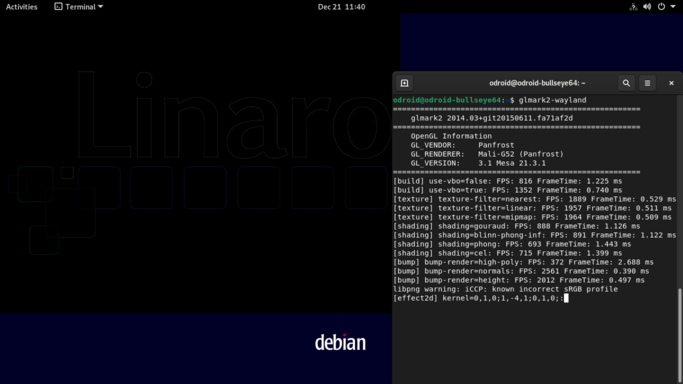Click the effect2d kernel line
Screen dimensions: 683x384
click(x=480, y=298)
